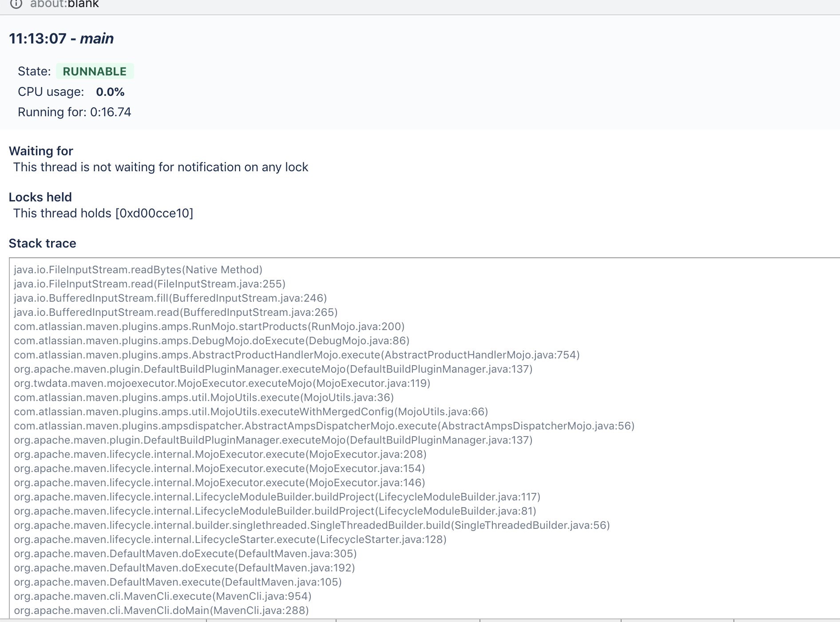Click the org.twdata MojoExecutor.executeMojo line
Viewport: 840px width, 622px height.
(222, 383)
